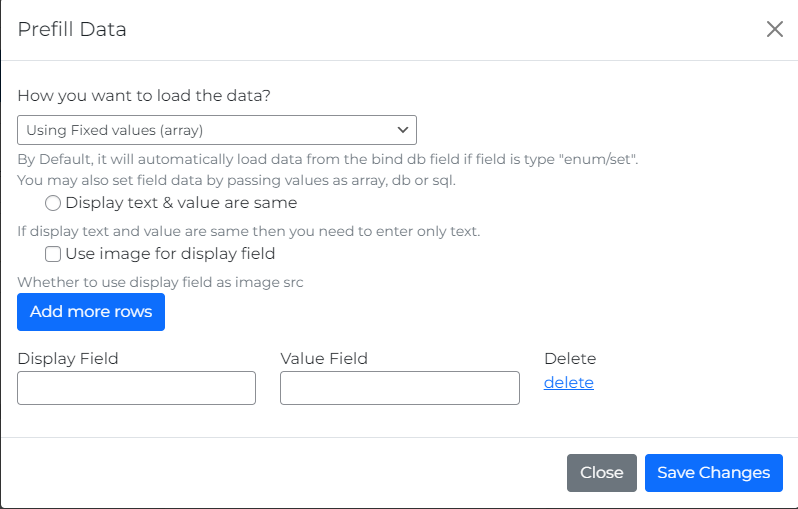This screenshot has width=798, height=509.
Task: Focus the Value Field text input
Action: coord(400,388)
